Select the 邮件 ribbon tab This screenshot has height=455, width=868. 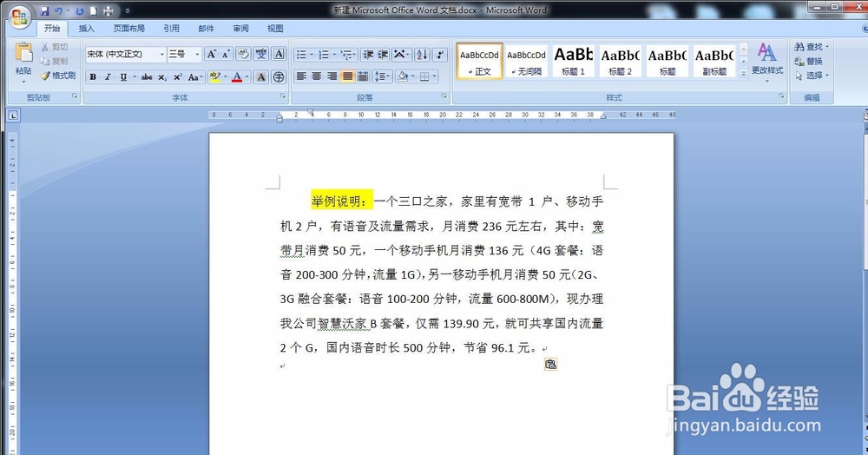pos(206,29)
